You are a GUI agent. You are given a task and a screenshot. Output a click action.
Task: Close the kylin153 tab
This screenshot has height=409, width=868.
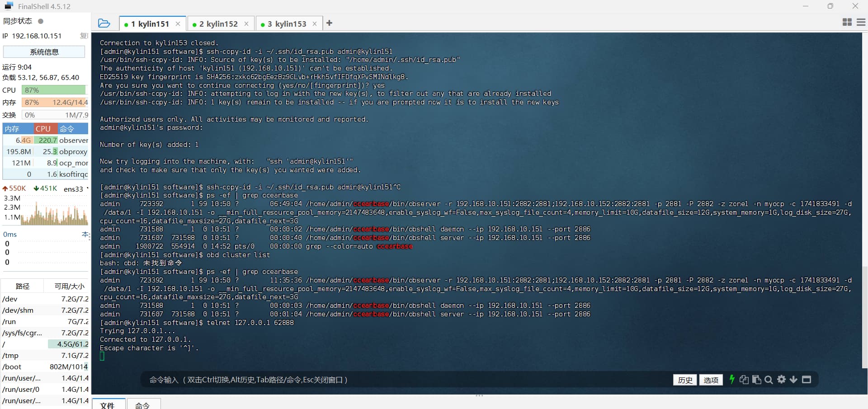(315, 24)
